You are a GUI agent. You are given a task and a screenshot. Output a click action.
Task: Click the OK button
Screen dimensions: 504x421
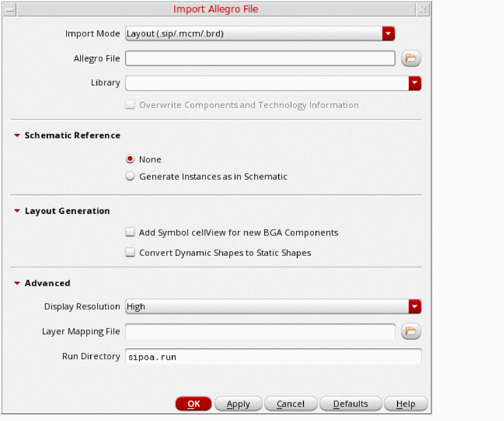(194, 404)
